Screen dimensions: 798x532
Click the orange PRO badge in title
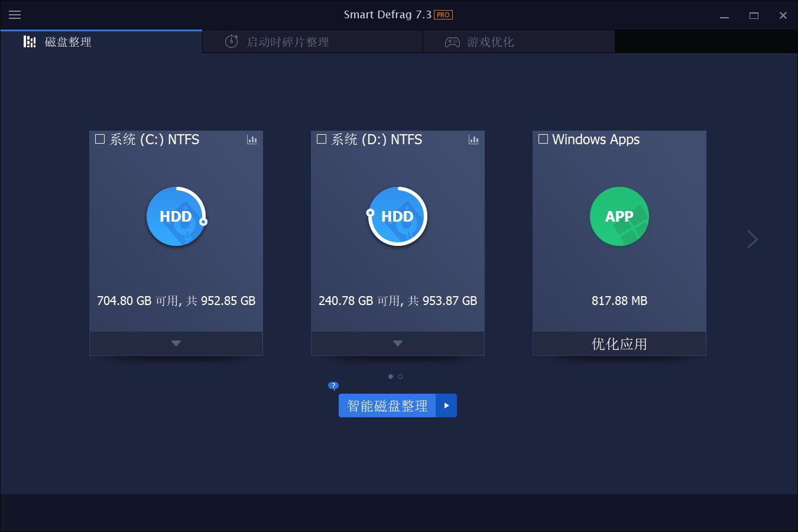pos(443,15)
